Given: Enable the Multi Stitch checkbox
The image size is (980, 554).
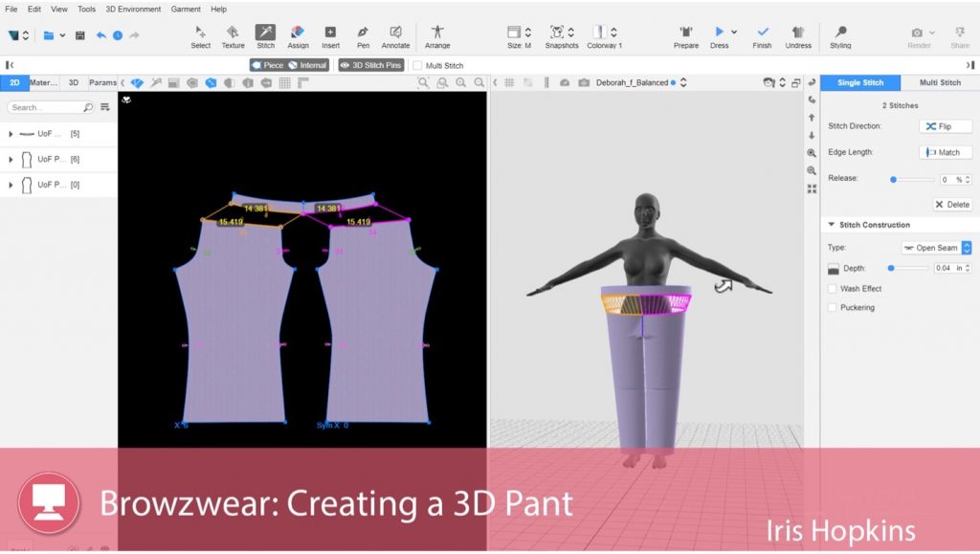Looking at the screenshot, I should tap(417, 63).
